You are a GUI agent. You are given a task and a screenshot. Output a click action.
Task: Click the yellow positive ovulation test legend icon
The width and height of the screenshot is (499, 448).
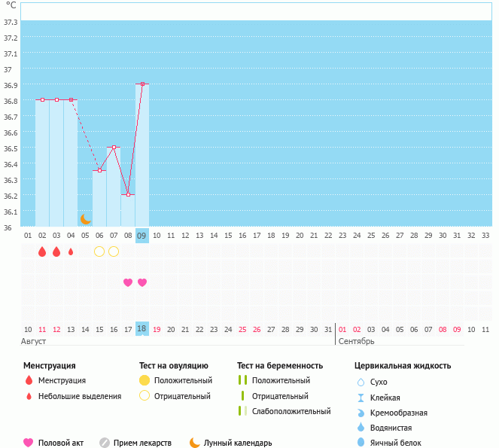click(145, 381)
